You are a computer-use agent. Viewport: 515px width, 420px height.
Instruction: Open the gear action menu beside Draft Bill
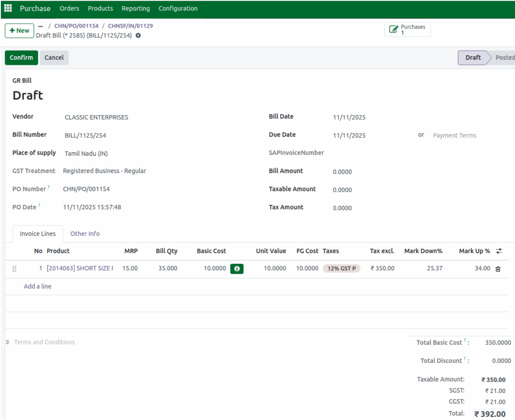coord(138,36)
